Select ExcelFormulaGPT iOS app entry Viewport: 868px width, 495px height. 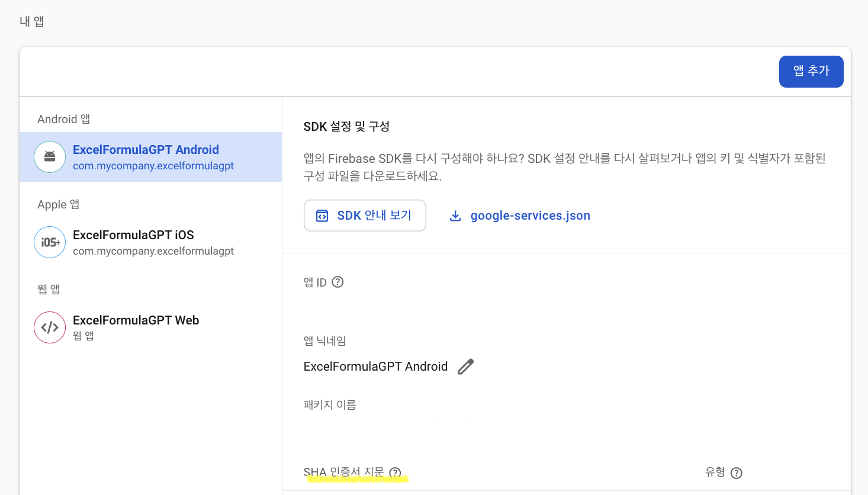click(x=150, y=242)
